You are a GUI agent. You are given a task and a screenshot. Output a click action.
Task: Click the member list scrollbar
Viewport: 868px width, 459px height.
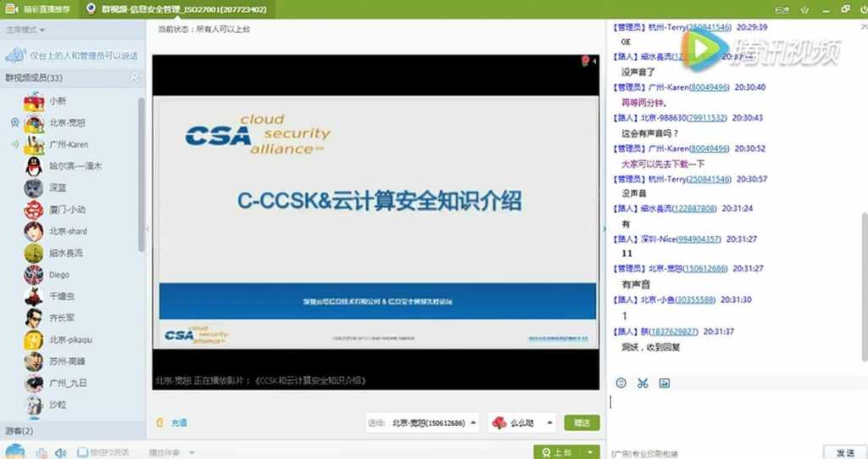coord(142,175)
